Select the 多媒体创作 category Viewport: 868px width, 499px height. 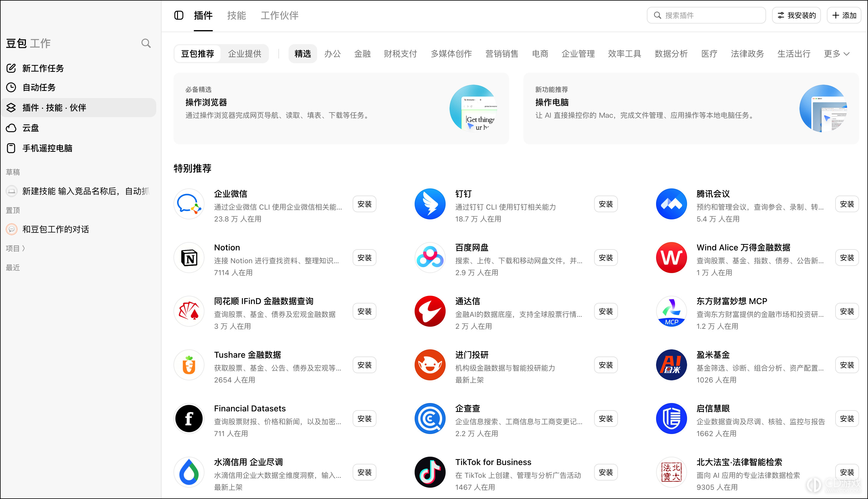tap(451, 54)
